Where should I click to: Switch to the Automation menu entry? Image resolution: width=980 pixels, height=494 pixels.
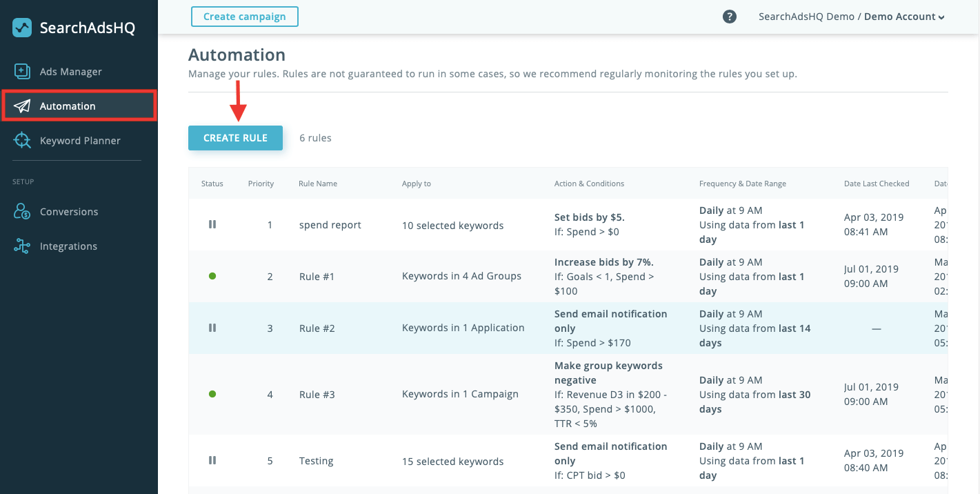67,106
